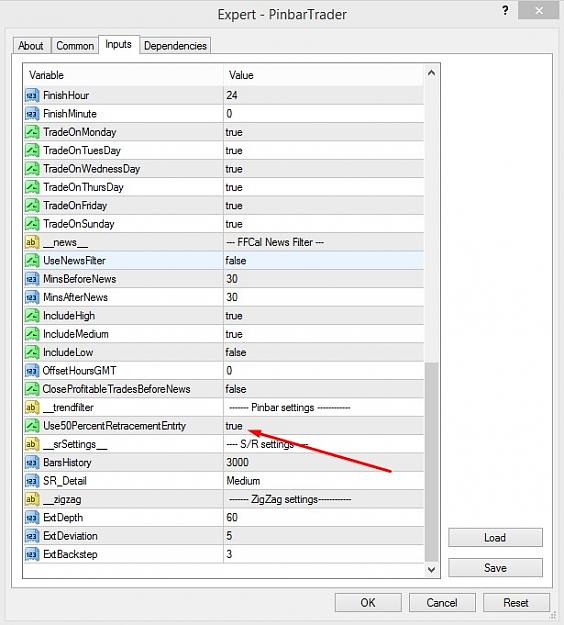This screenshot has width=564, height=625.
Task: Open the About tab
Action: (x=31, y=46)
